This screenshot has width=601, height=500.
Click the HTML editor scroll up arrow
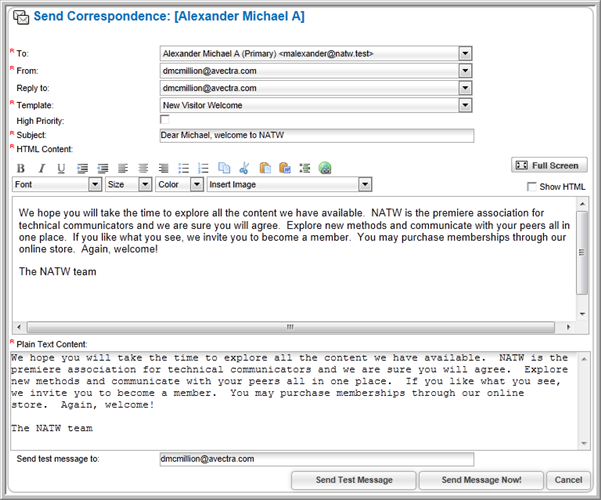(x=582, y=204)
